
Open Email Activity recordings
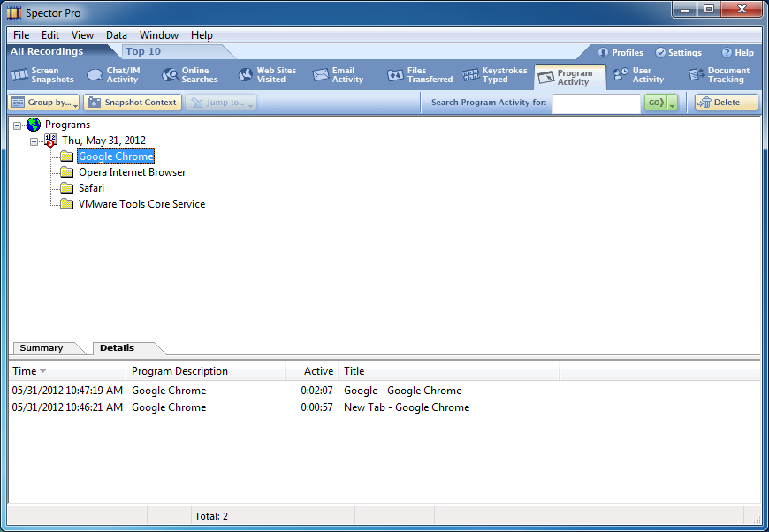tap(338, 75)
